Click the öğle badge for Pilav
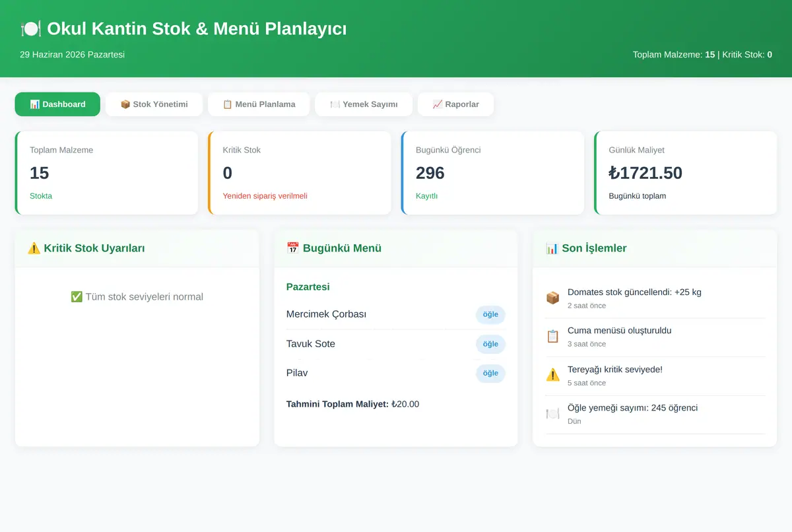Viewport: 792px width, 532px height. point(490,373)
